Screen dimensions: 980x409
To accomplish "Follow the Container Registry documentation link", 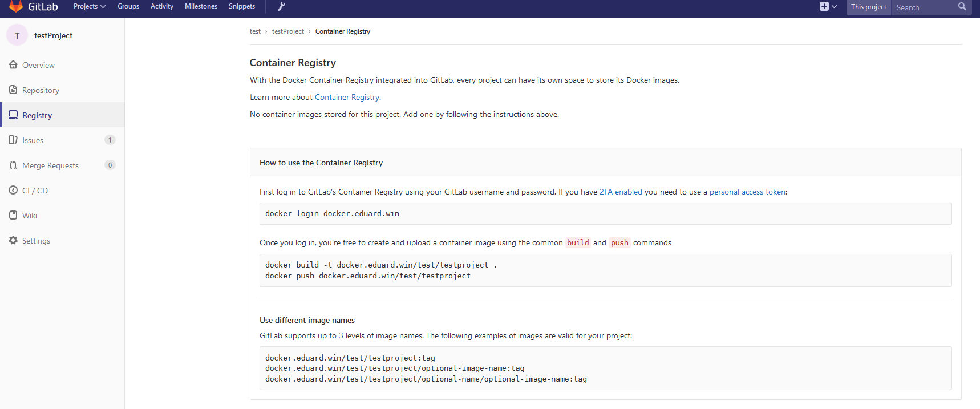I will pos(347,98).
